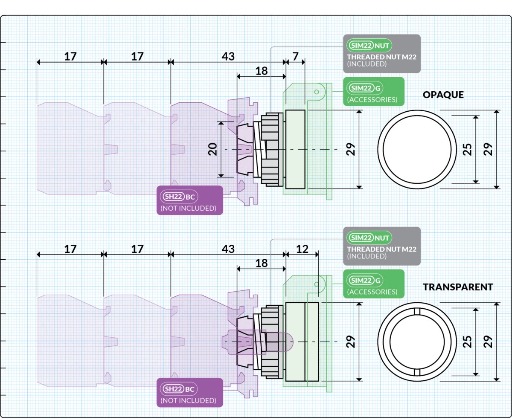
Task: Click the 43 dimension in the top diagram
Action: tap(228, 56)
